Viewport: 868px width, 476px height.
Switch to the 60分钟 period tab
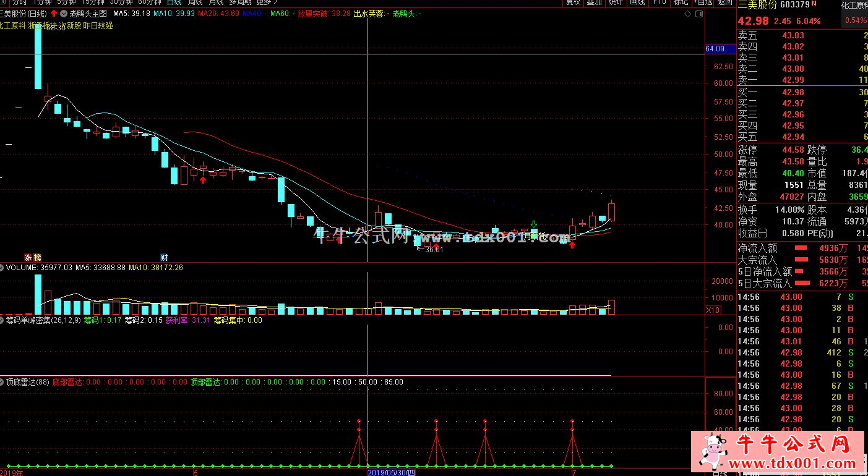149,2
